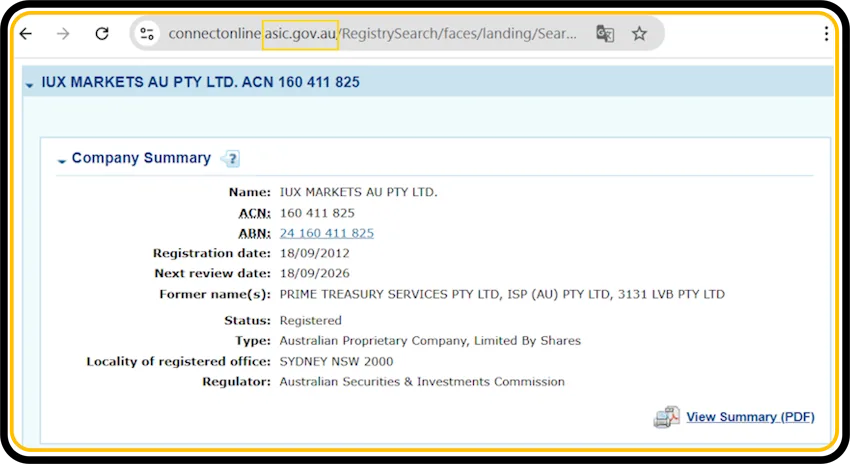Click the ACN abbreviation label
The height and width of the screenshot is (464, 850).
254,214
